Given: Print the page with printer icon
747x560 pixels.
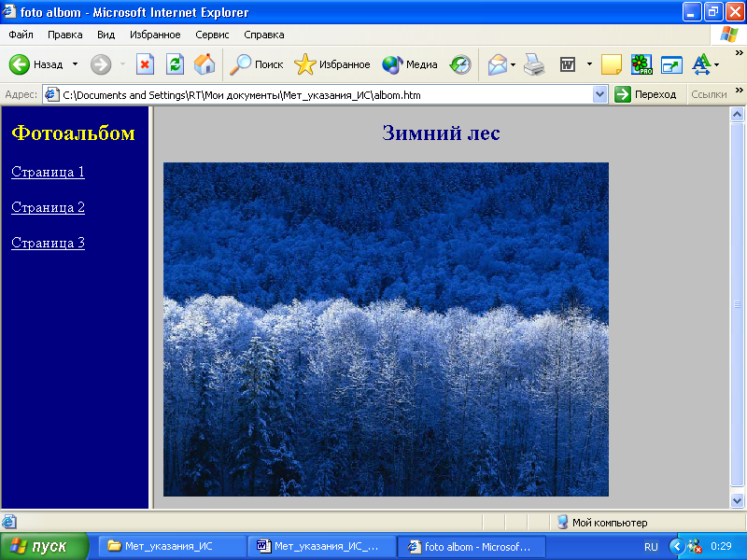Looking at the screenshot, I should [534, 64].
